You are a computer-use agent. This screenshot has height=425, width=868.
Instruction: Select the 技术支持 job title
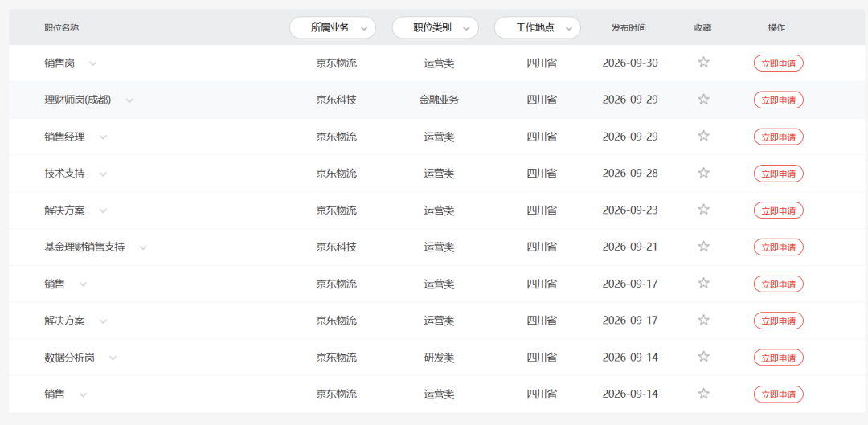click(x=64, y=174)
